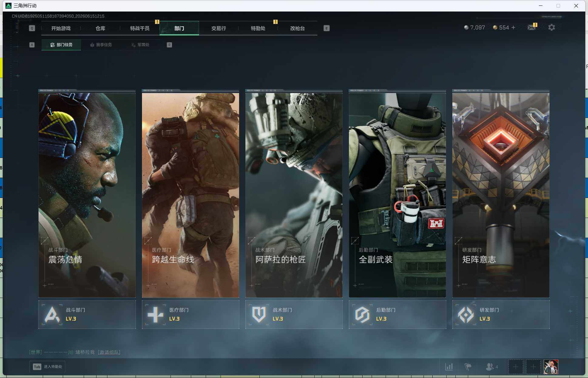588x378 pixels.
Task: Switch to the 特战干员 tab
Action: tap(140, 28)
